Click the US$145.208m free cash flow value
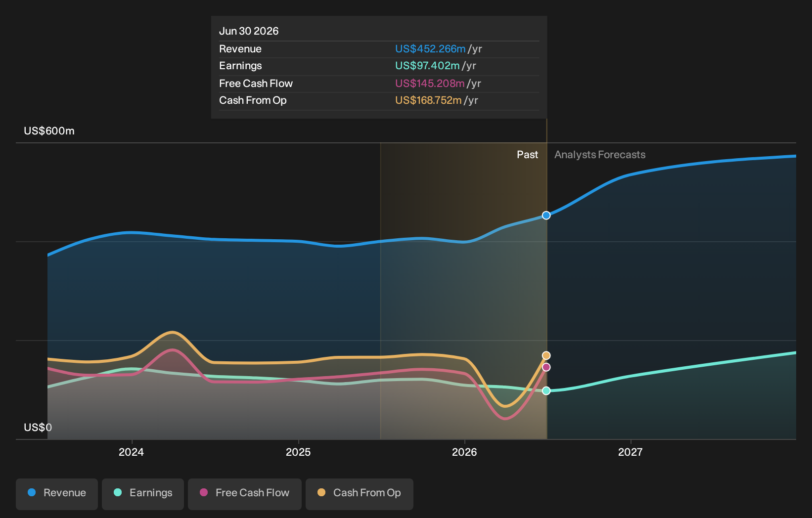The width and height of the screenshot is (812, 518). (430, 84)
